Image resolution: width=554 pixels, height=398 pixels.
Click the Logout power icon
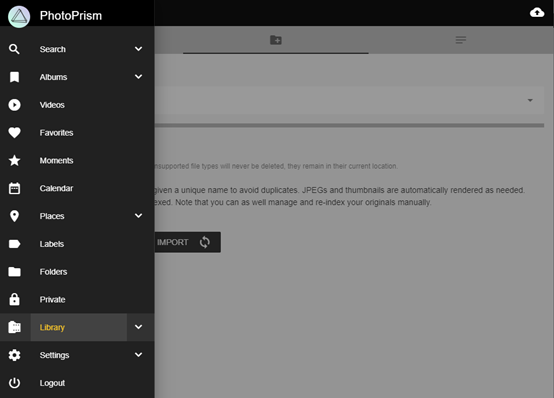click(x=14, y=383)
